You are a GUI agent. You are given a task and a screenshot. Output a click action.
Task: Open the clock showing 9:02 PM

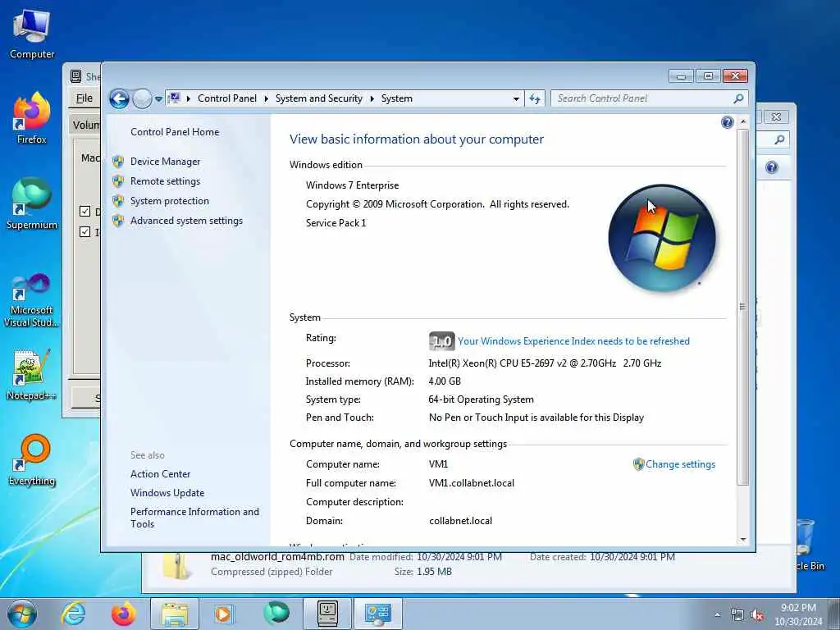798,614
